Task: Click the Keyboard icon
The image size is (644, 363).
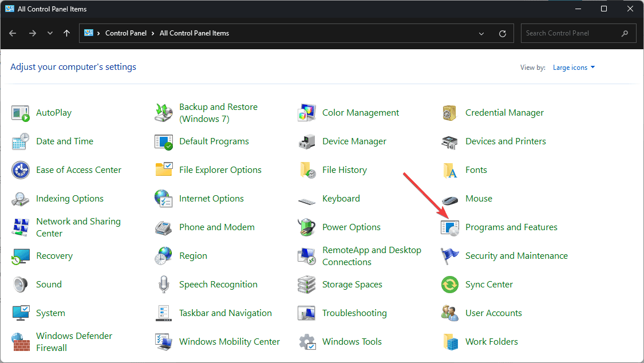Action: point(306,201)
